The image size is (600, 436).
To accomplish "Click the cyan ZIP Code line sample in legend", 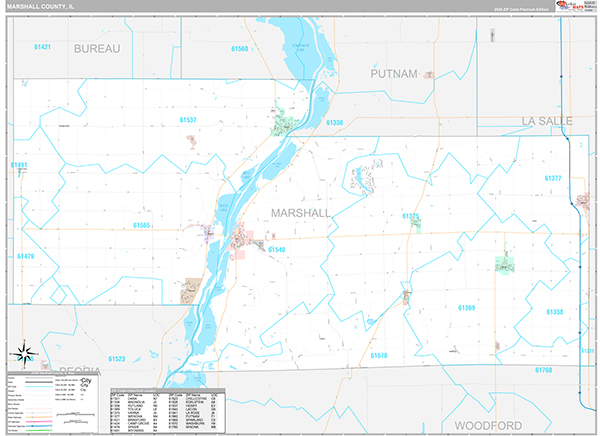I will click(39, 386).
